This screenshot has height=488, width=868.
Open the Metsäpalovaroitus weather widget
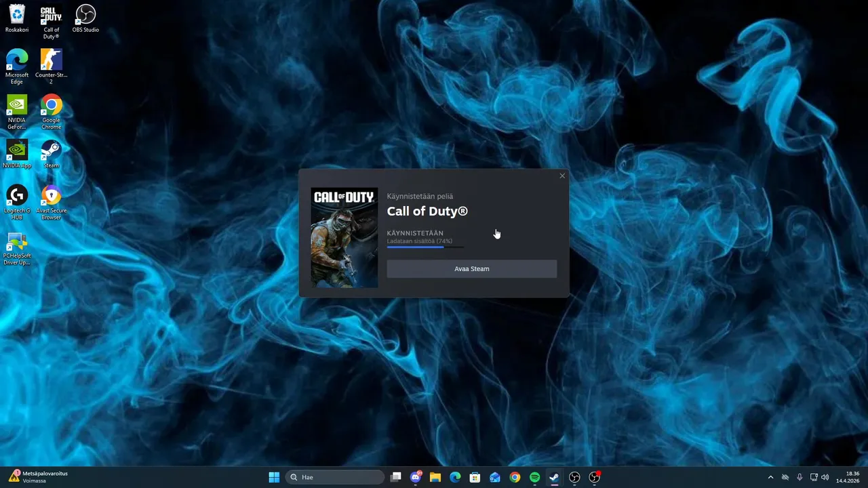pos(39,476)
